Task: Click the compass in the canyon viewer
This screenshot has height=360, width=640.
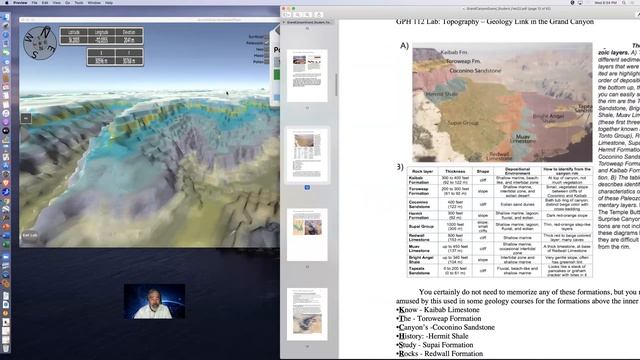Action: [x=40, y=43]
